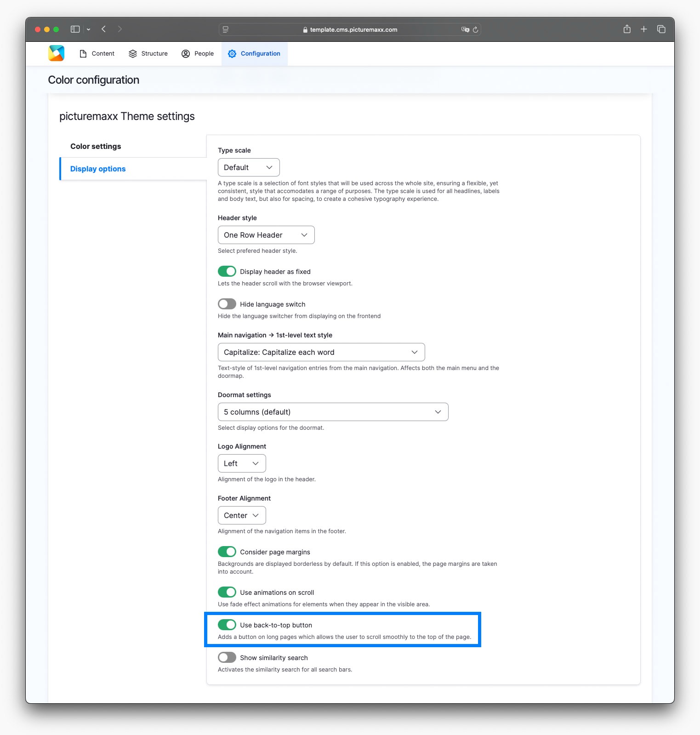Enable Show similarity search toggle
Image resolution: width=700 pixels, height=735 pixels.
coord(227,657)
